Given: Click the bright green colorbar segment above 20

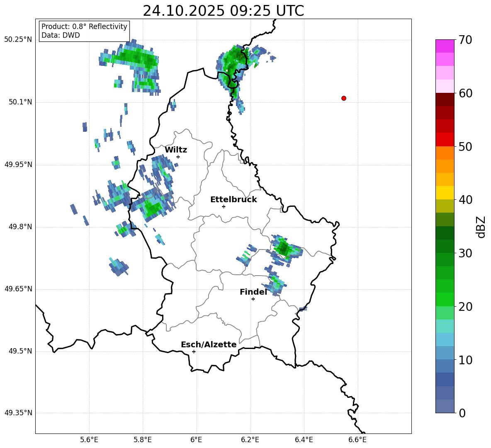Looking at the screenshot, I should 445,299.
